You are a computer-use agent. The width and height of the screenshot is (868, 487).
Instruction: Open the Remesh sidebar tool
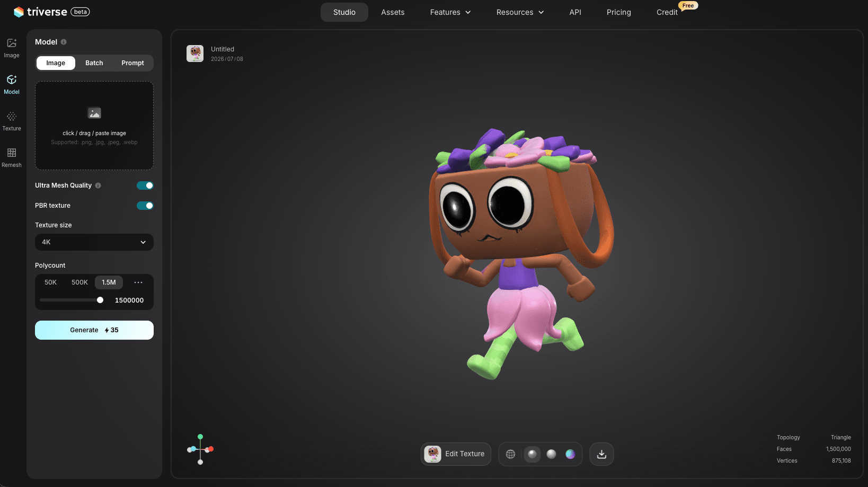pos(12,157)
